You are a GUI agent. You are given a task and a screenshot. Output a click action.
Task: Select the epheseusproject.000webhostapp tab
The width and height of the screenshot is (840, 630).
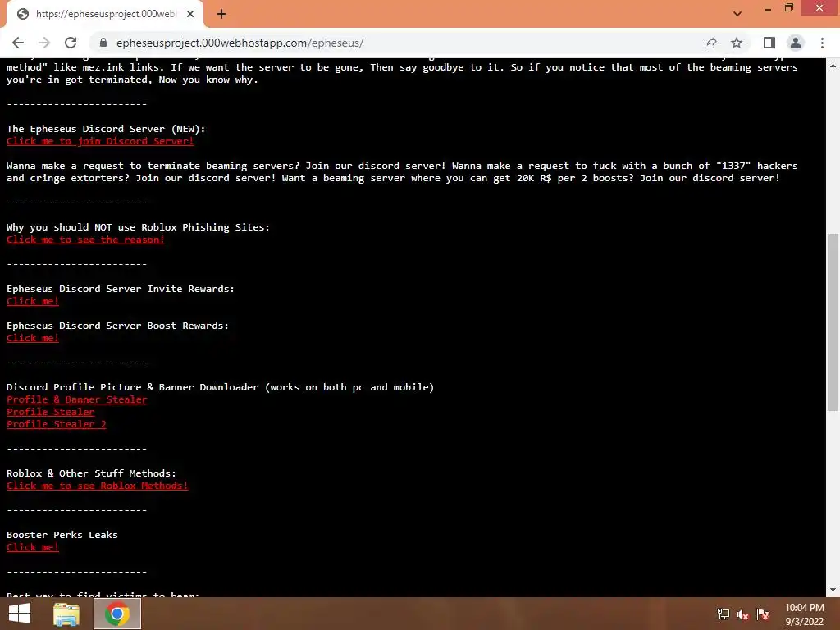click(104, 14)
